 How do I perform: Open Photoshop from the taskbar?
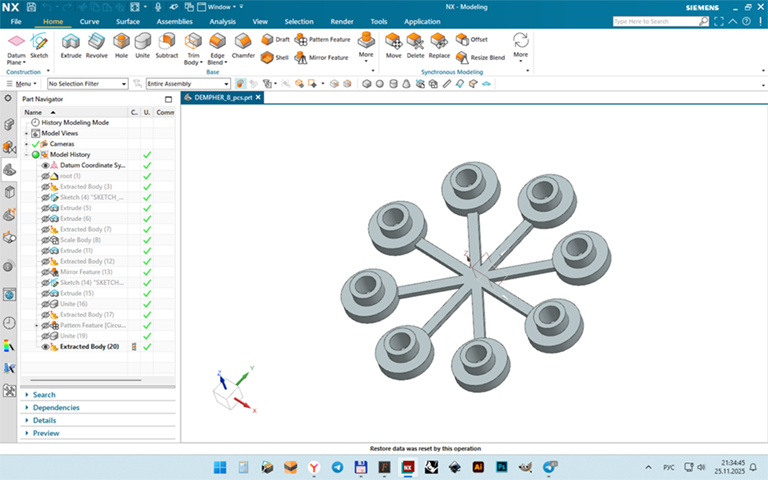(x=502, y=467)
